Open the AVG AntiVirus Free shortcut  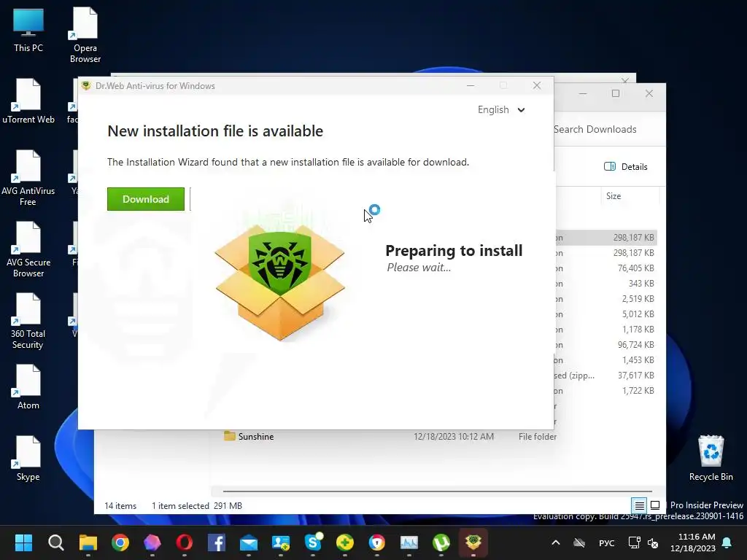click(x=28, y=178)
